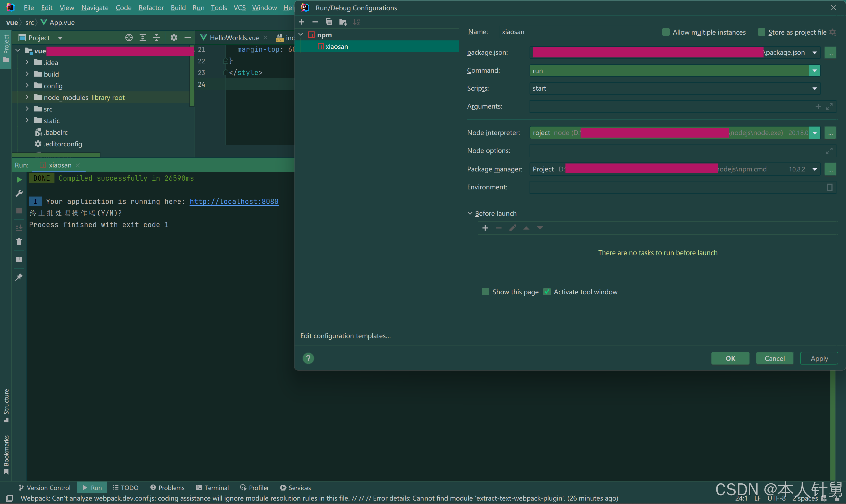Click the rerun green play icon
Screen dimensions: 846x504
pyautogui.click(x=19, y=179)
